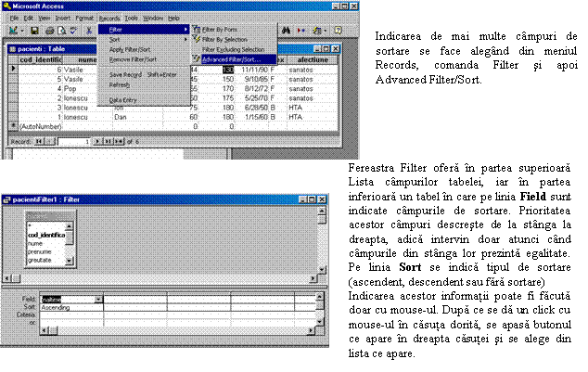
Task: Open the Field dropdown in the filter grid
Action: pos(98,300)
